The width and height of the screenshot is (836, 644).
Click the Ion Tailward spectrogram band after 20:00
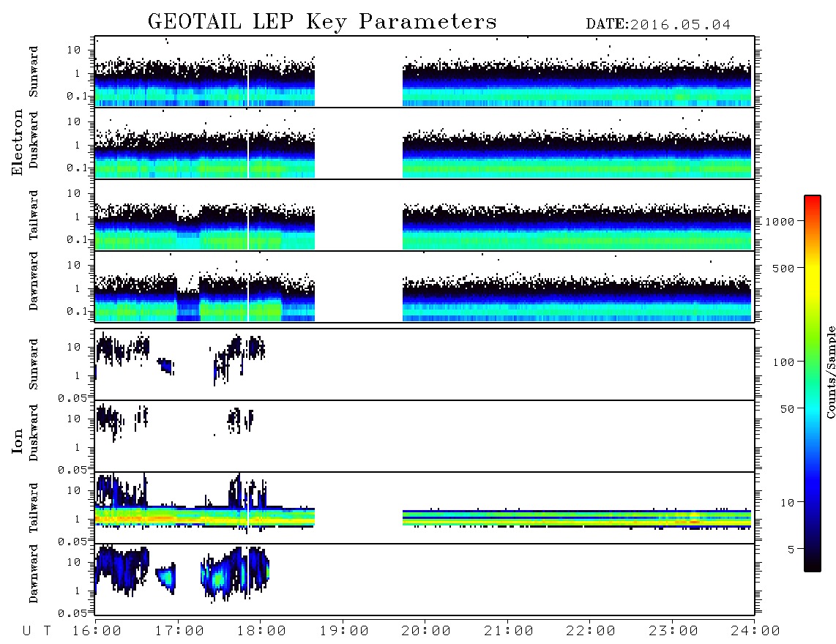(x=577, y=519)
